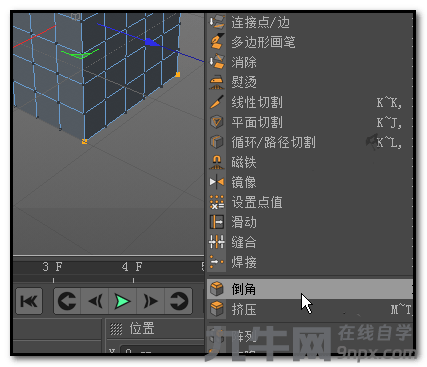Click the green rotation arc gizmo in viewport
Image resolution: width=427 pixels, height=367 pixels.
(x=80, y=54)
